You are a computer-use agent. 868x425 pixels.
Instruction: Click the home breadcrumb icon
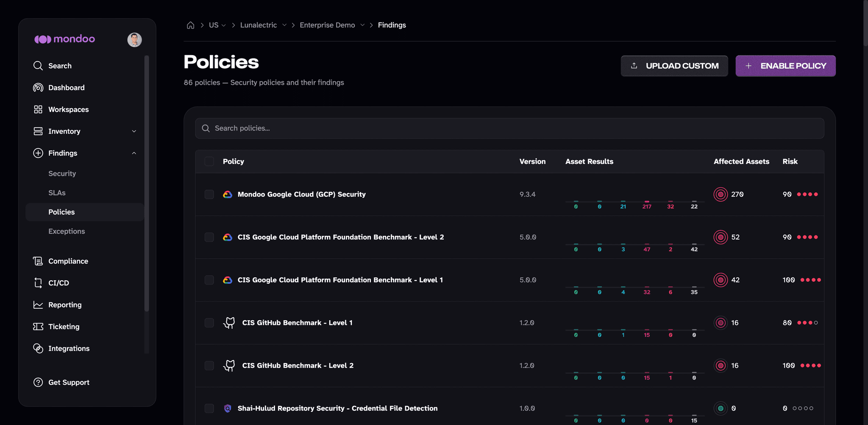191,25
